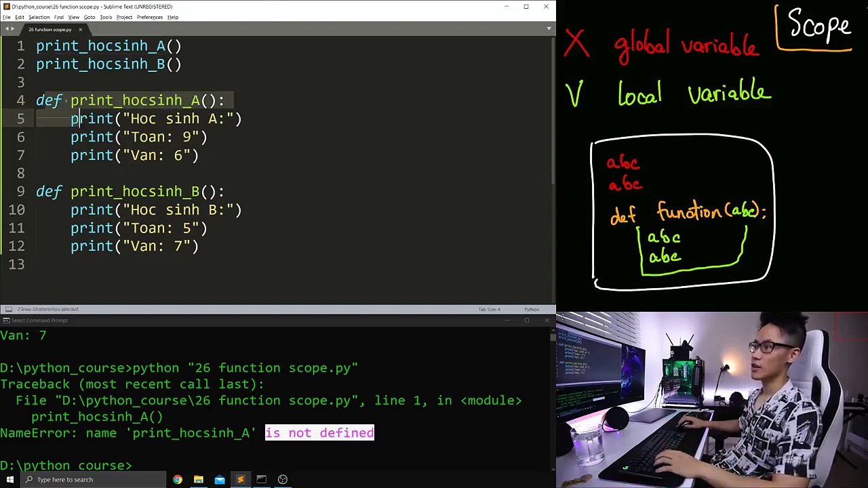This screenshot has width=868, height=488.
Task: Switch to Command Prompt taskbar icon
Action: (261, 479)
